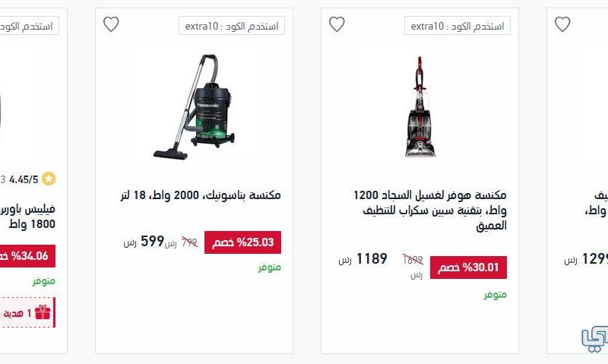The height and width of the screenshot is (364, 608).
Task: Click the extra10 coupon code label on the Hoover card
Action: point(458,26)
